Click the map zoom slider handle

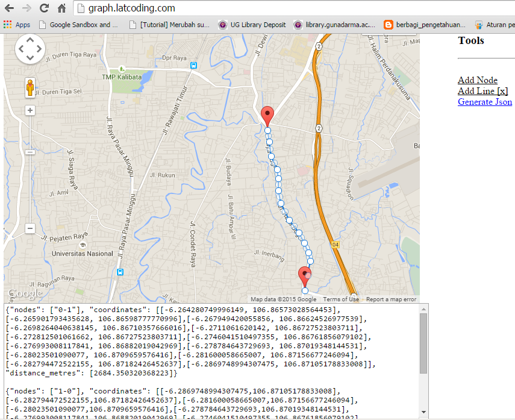pos(30,152)
